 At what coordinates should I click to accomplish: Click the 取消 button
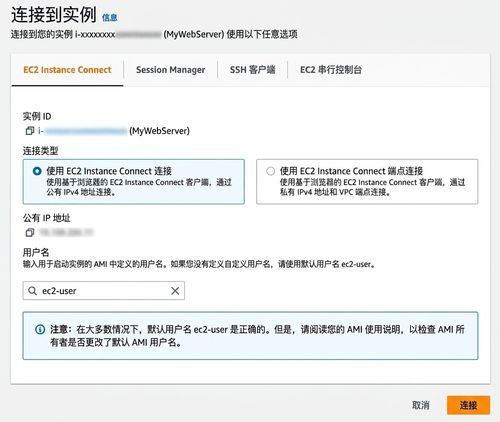tap(421, 405)
